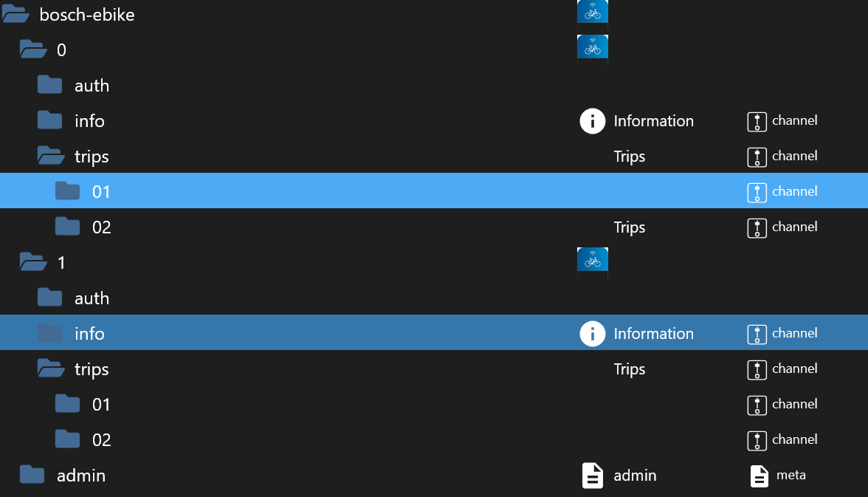Viewport: 868px width, 497px height.
Task: Click the meta file icon
Action: coord(759,476)
